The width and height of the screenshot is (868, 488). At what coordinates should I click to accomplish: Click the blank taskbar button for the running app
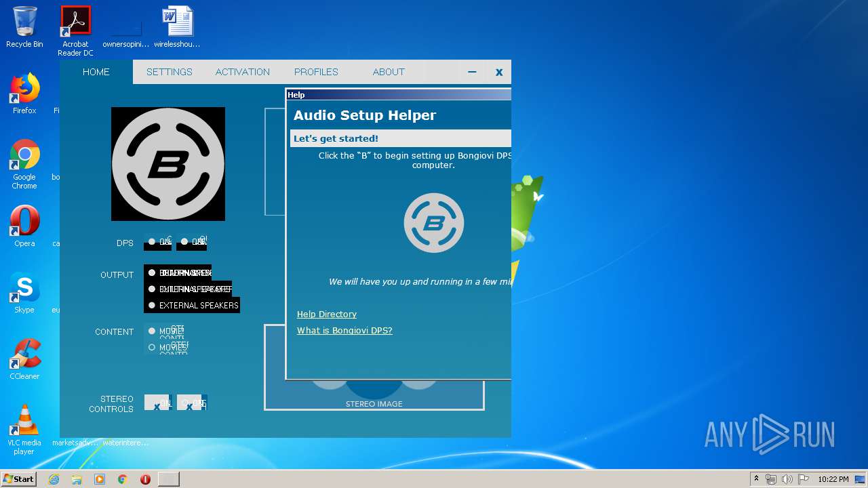click(x=169, y=479)
